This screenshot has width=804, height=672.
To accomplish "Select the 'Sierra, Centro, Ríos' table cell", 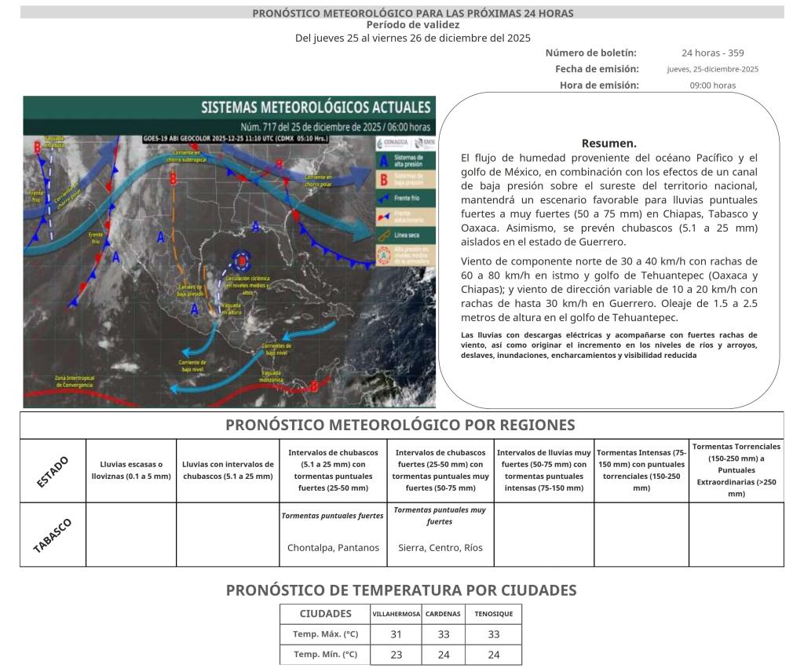I will tap(440, 547).
